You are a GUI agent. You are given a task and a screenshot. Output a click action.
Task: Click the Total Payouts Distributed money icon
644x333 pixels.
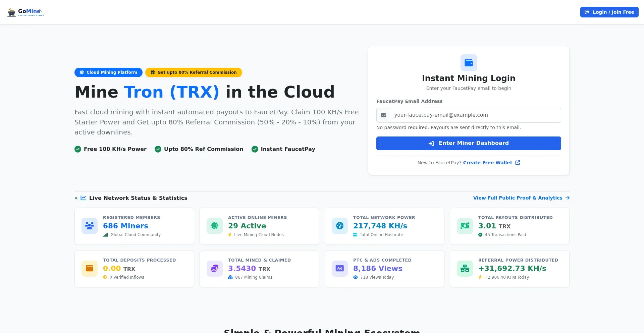(x=465, y=226)
